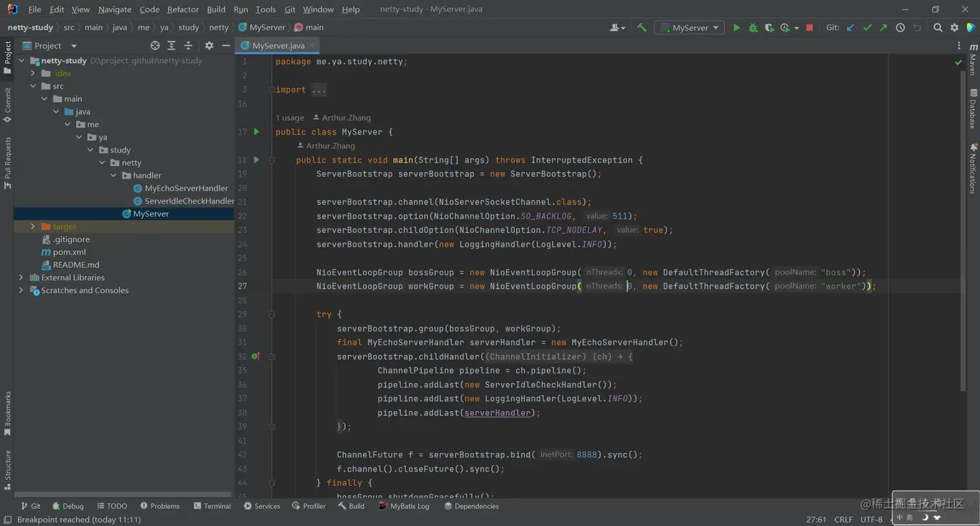Collapse all in Project panel
The height and width of the screenshot is (526, 980).
(189, 45)
